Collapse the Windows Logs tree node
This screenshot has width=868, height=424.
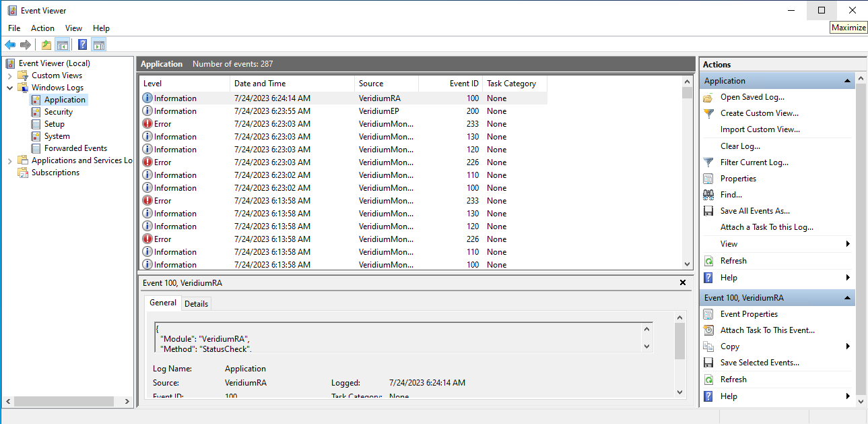10,88
